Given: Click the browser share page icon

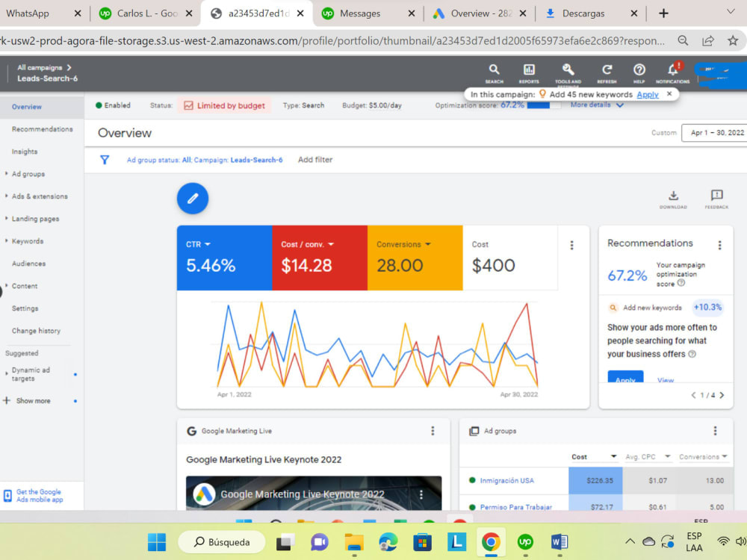Looking at the screenshot, I should click(x=708, y=41).
